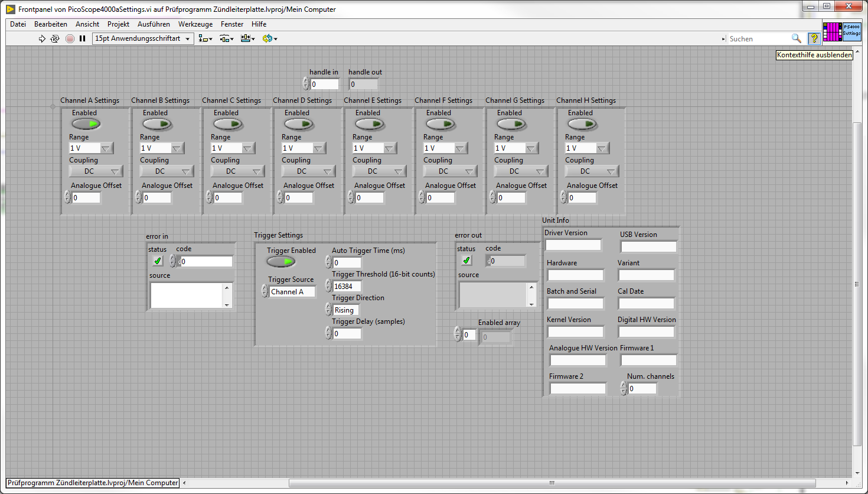Select the Trigger Source Channel A ring
The image size is (868, 494).
pos(292,291)
